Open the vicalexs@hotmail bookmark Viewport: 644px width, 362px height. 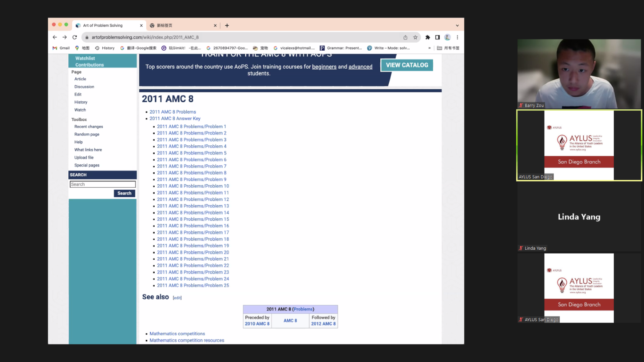[294, 48]
